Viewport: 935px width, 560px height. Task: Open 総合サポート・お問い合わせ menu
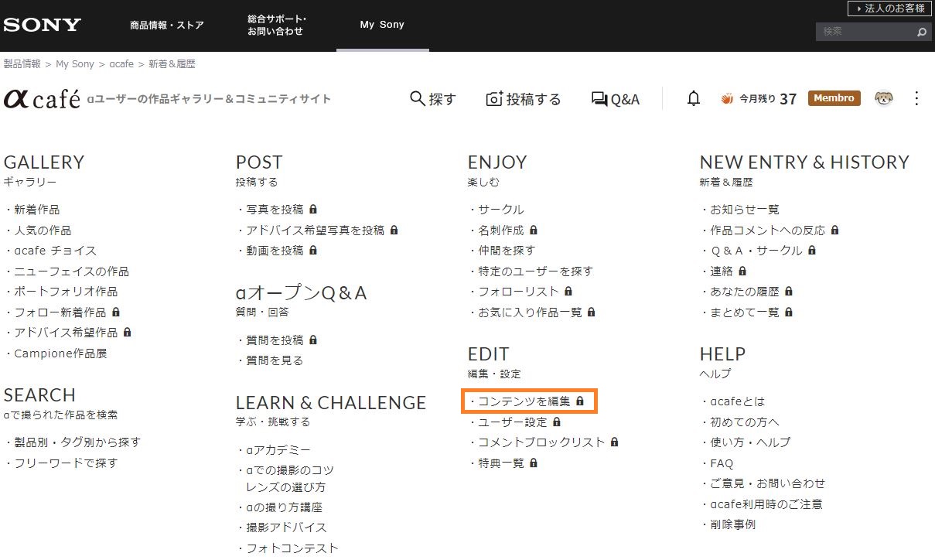click(x=277, y=25)
